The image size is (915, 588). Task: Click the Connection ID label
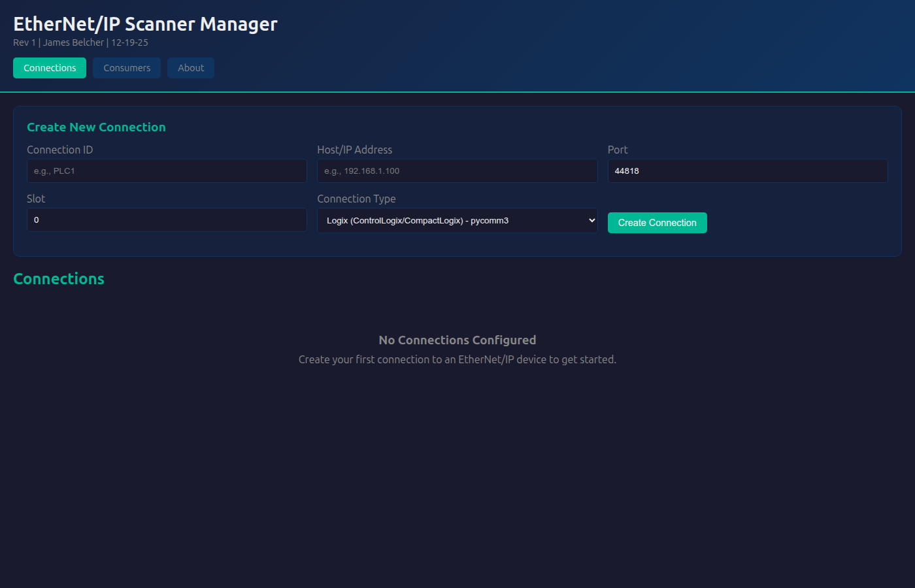point(60,150)
